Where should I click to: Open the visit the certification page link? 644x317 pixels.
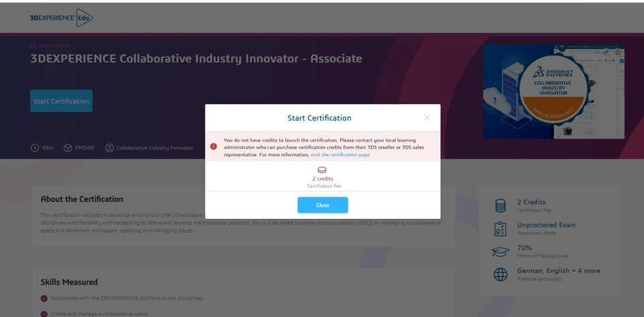click(x=340, y=154)
